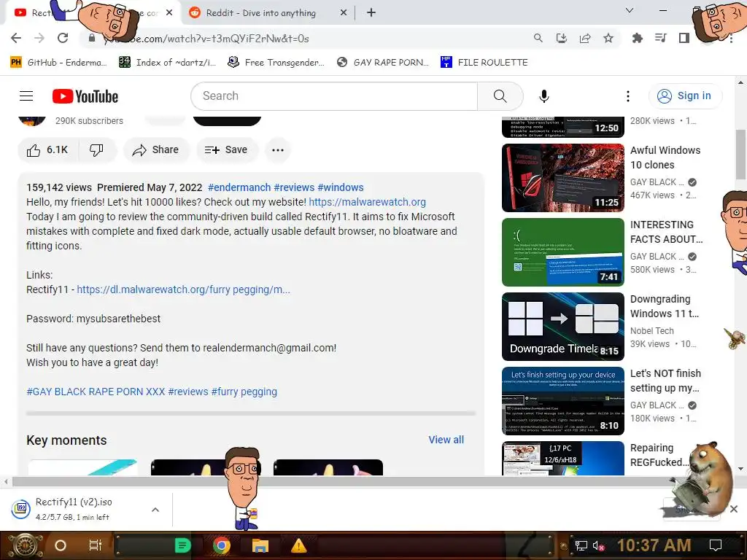Click the install/download page icon in address bar
747x560 pixels.
[561, 38]
